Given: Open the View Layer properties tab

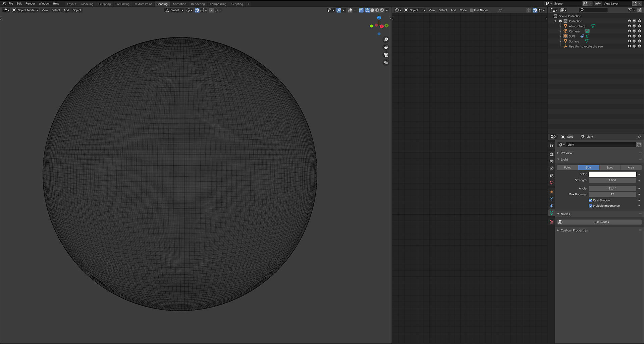Looking at the screenshot, I should point(551,168).
